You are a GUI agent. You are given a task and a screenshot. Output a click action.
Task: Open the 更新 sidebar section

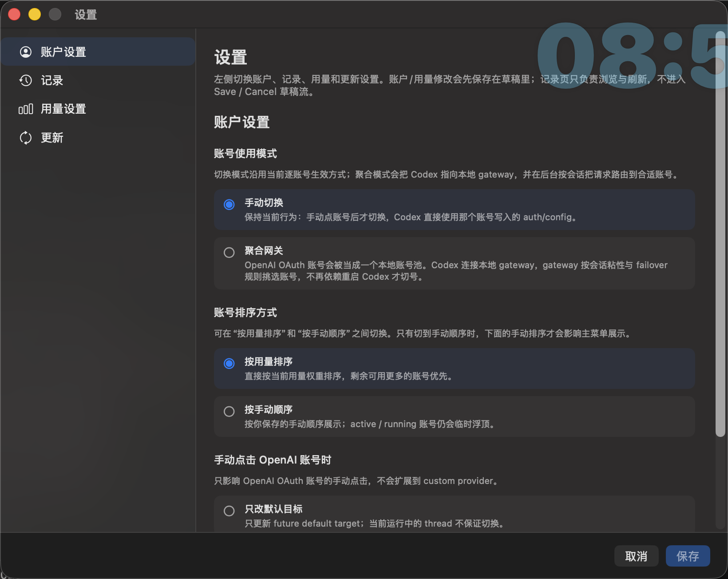pos(98,138)
